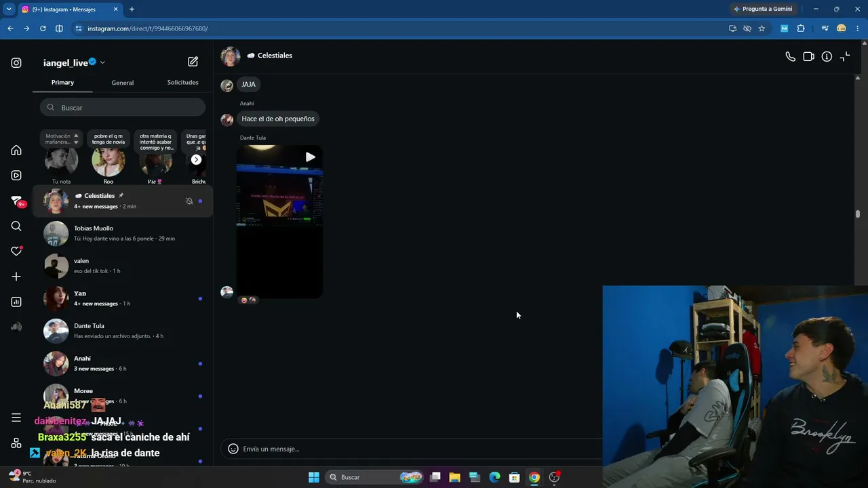868x488 pixels.
Task: Click the reactions under Dante Tula's video
Action: pyautogui.click(x=248, y=300)
